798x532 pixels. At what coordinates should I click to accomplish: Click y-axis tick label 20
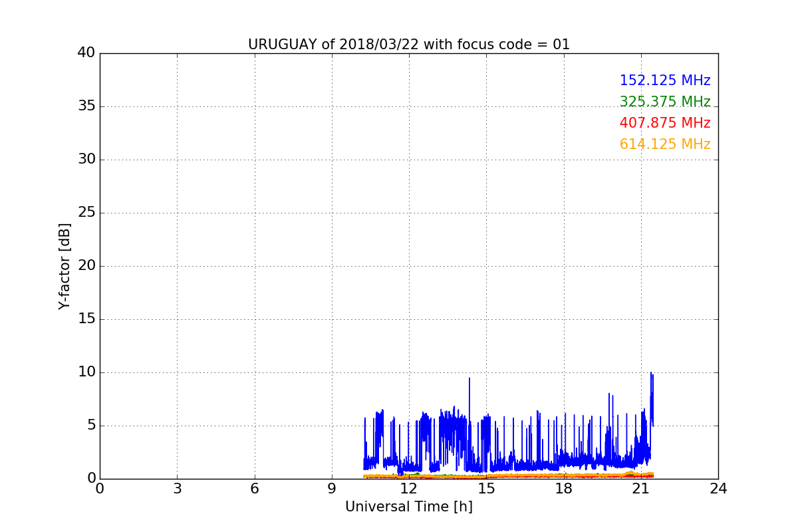(86, 266)
